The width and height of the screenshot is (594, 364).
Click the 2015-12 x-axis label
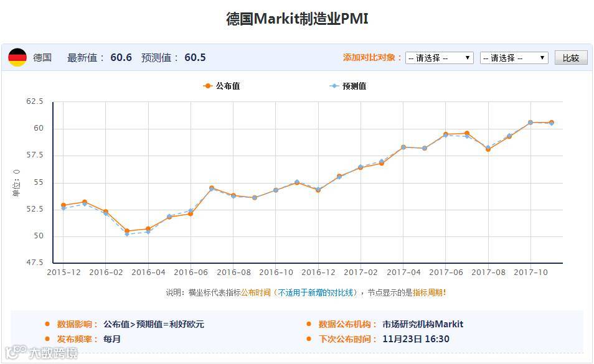[x=64, y=273]
